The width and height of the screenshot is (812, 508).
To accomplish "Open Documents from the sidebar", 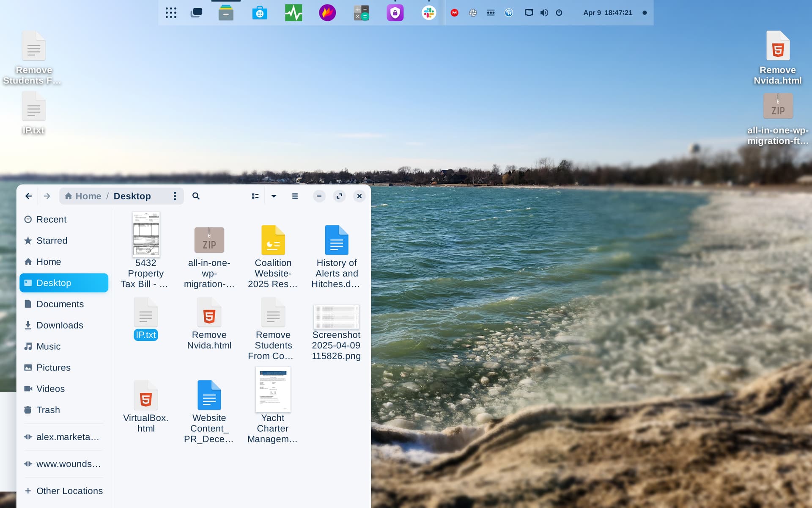I will pyautogui.click(x=64, y=304).
